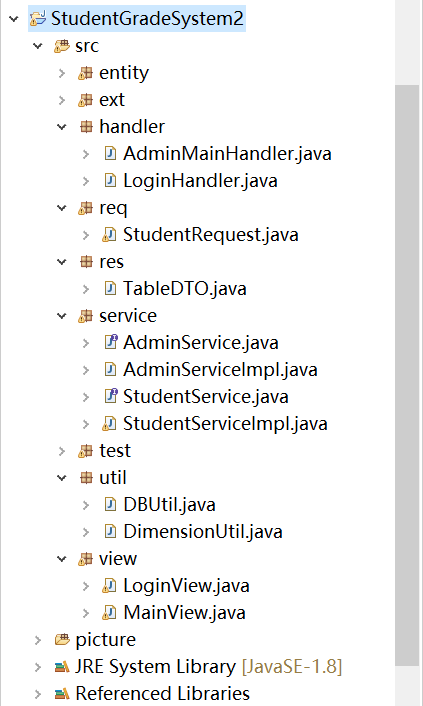
Task: Collapse the handler package
Action: click(x=62, y=127)
